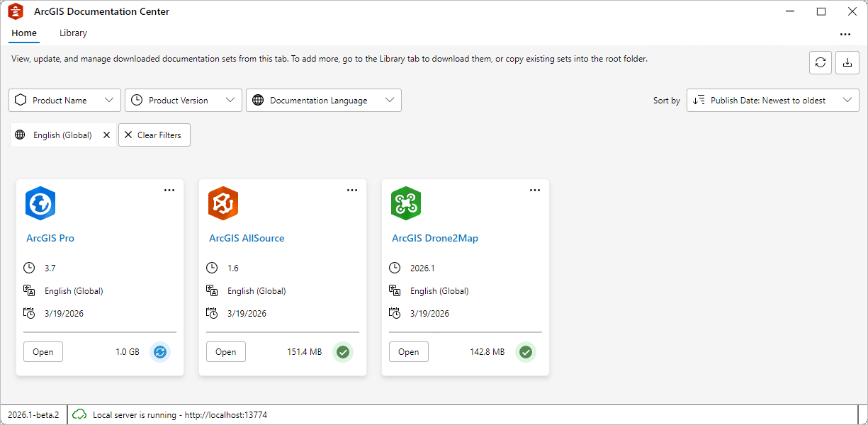Minimize the Documentation Center window
Image resolution: width=868 pixels, height=425 pixels.
pyautogui.click(x=789, y=11)
